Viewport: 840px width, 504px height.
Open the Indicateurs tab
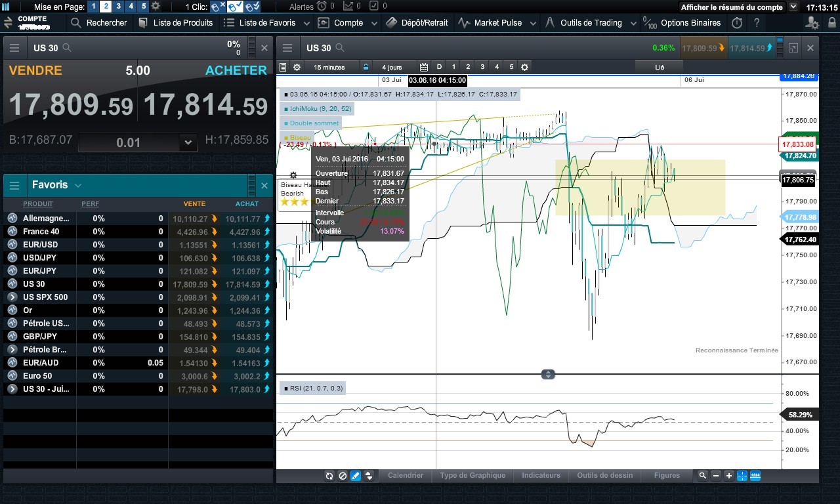pyautogui.click(x=541, y=475)
